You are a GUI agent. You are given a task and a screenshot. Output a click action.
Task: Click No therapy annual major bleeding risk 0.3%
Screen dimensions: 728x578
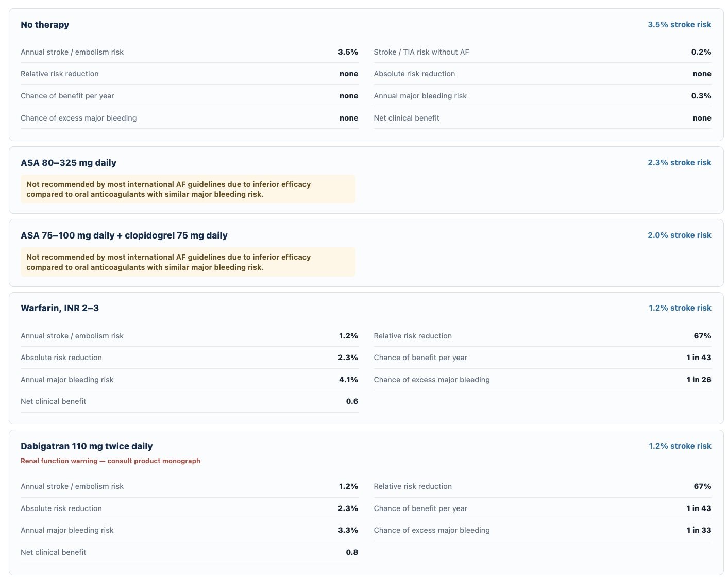pos(701,96)
